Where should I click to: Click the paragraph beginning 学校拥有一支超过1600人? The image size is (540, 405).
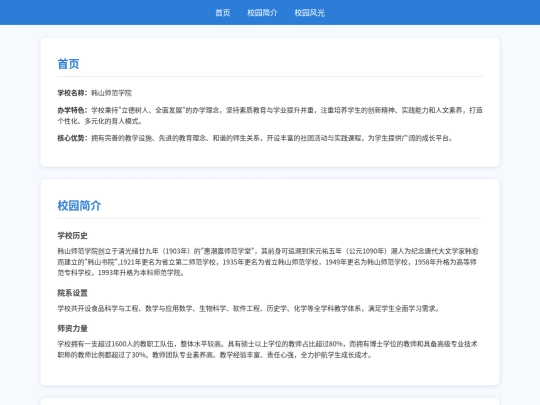coord(268,349)
